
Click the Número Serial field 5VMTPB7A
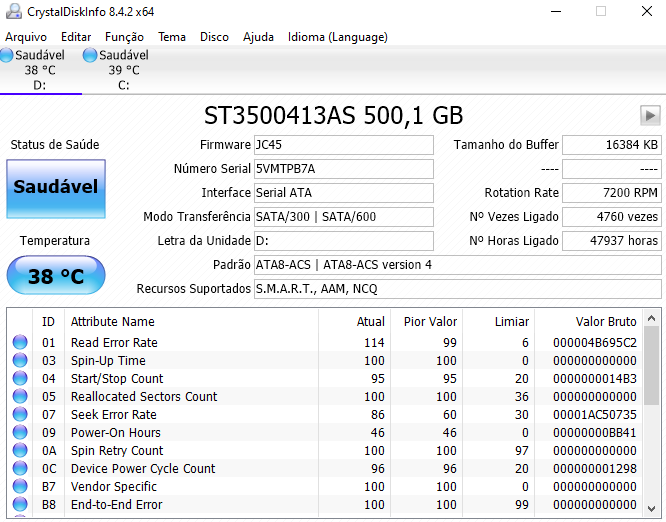(344, 169)
